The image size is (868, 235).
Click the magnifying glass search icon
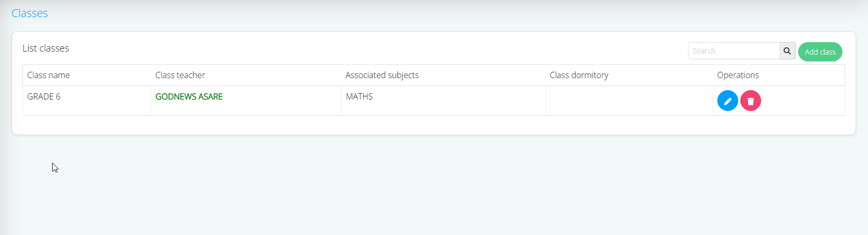point(787,51)
